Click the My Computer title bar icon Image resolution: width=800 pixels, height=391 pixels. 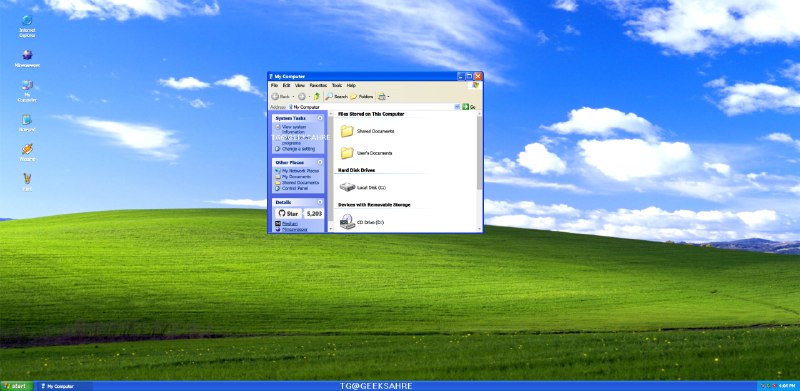(x=271, y=77)
